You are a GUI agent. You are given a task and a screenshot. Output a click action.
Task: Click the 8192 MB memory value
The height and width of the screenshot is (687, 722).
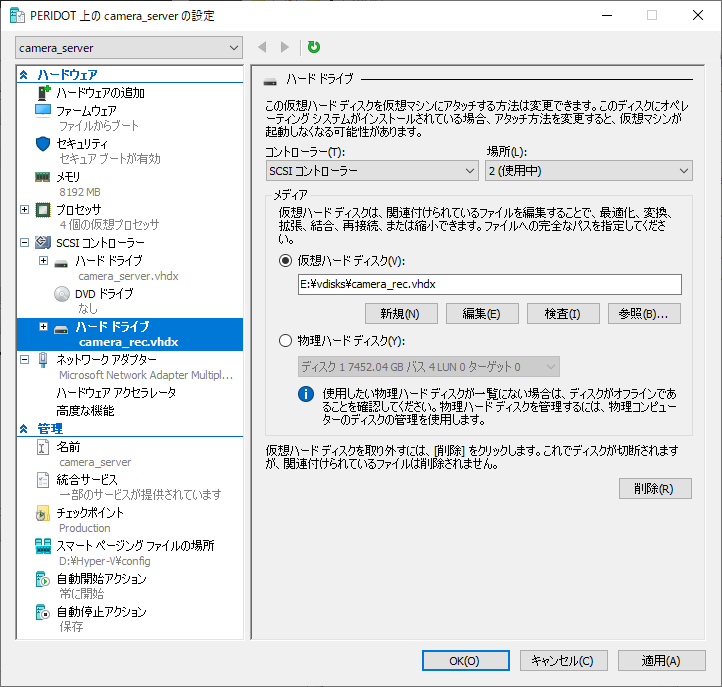coord(80,192)
